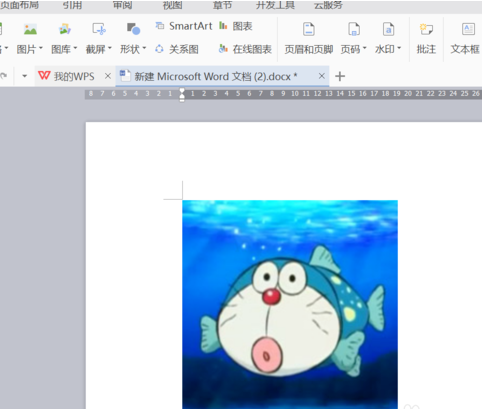Switch to the 我的WPS document tab

[75, 76]
